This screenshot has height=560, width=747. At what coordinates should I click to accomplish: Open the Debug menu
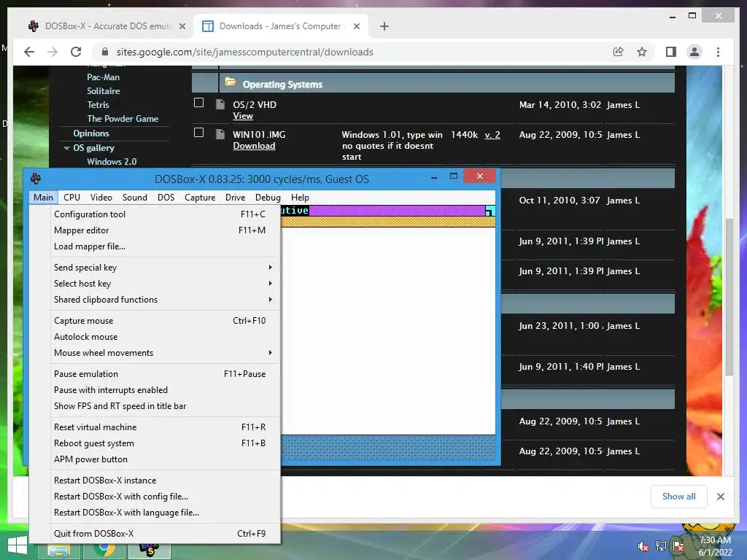pyautogui.click(x=268, y=198)
